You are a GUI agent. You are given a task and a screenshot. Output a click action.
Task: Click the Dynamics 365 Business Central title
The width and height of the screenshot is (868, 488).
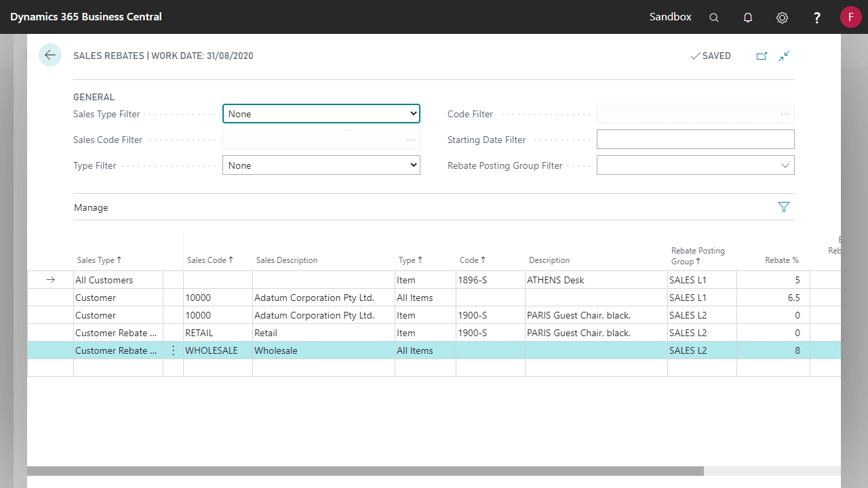point(86,17)
